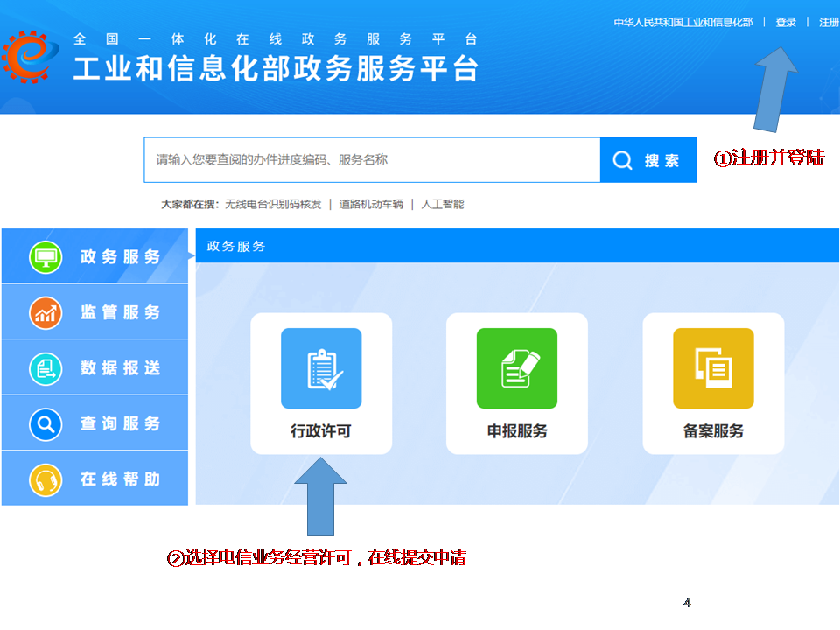Open the 政务服务 sidebar menu item
The image size is (840, 630).
[x=94, y=256]
